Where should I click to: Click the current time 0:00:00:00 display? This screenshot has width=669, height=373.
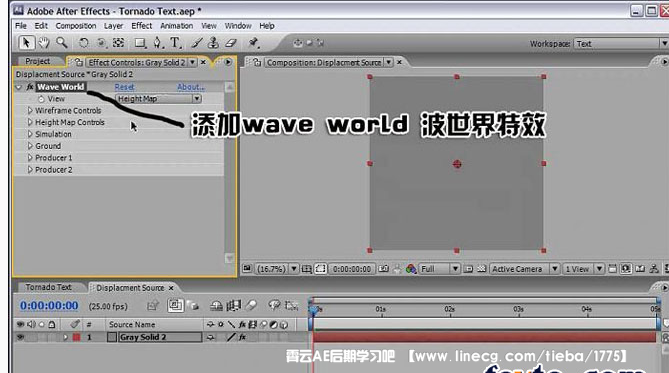coord(49,306)
